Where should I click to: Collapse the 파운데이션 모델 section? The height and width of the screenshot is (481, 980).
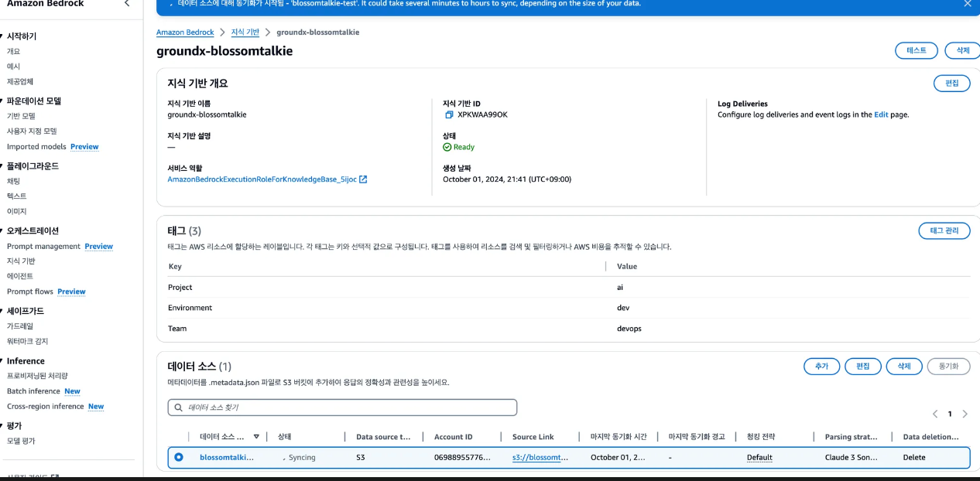(x=2, y=101)
